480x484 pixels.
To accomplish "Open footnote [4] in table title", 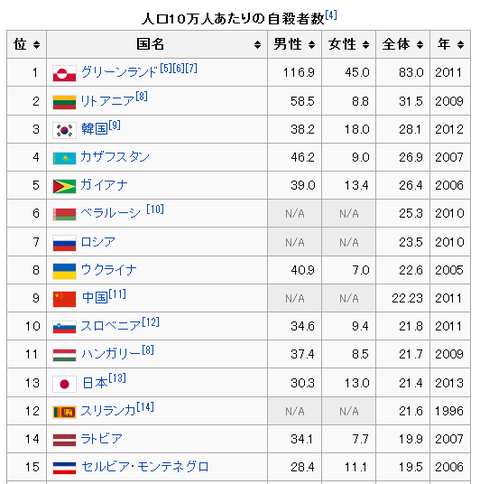I will [331, 15].
